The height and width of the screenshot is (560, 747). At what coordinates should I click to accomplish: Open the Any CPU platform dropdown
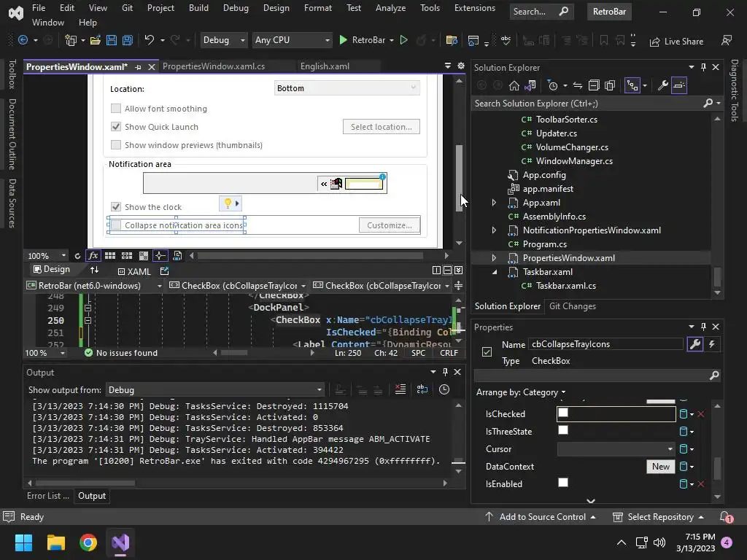click(x=292, y=41)
